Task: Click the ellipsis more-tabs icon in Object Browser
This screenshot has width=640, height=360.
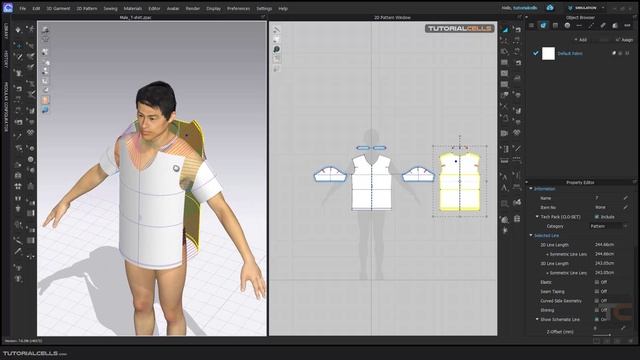Action: point(627,25)
